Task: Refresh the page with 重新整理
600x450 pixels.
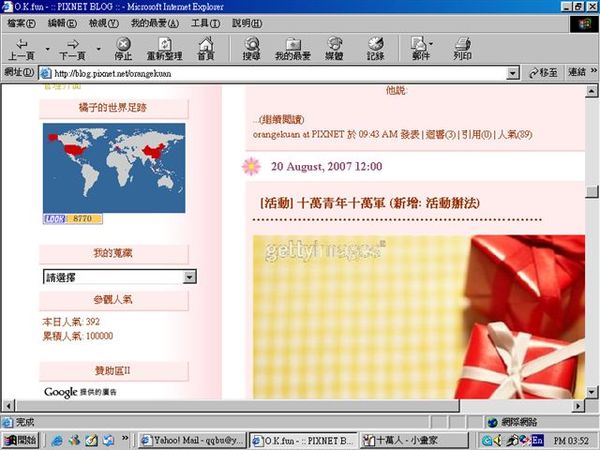Action: tap(165, 49)
